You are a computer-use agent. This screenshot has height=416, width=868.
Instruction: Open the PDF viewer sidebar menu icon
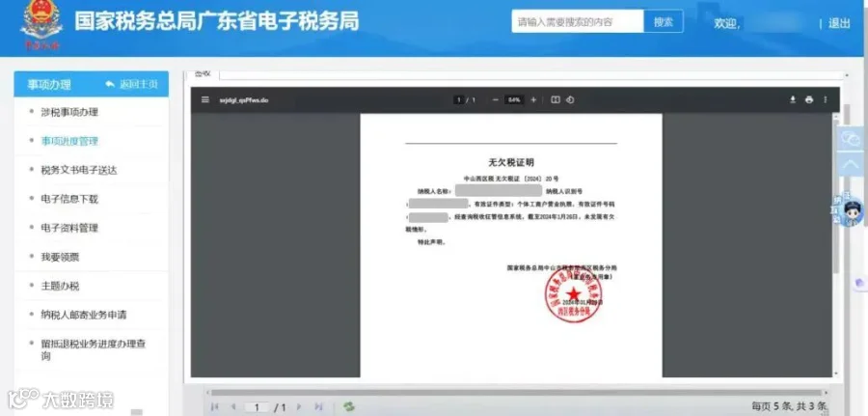tap(205, 99)
